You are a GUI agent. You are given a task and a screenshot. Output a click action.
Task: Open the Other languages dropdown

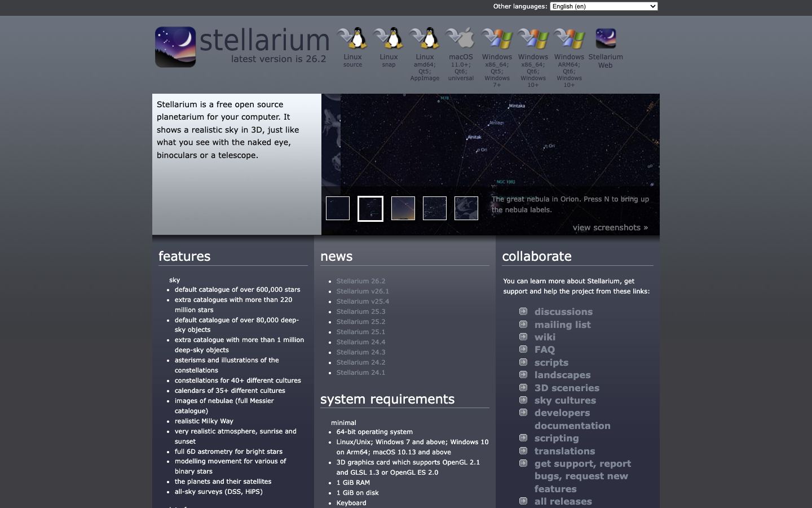604,6
